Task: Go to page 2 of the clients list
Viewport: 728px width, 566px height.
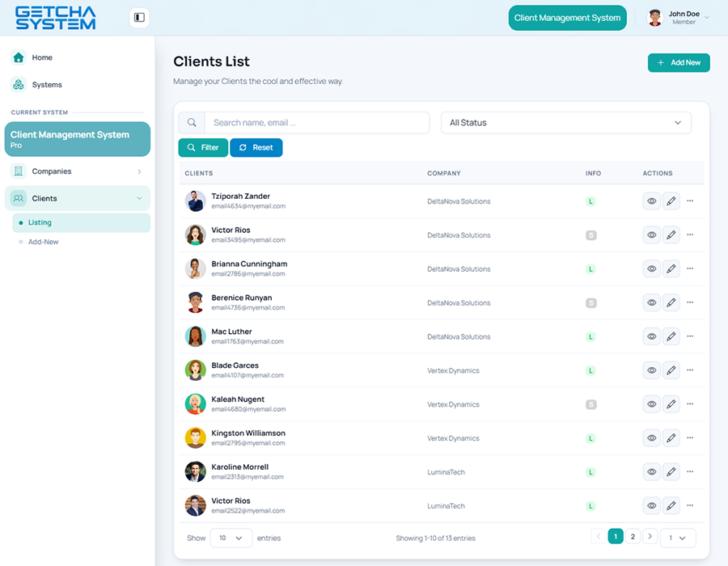Action: [x=633, y=536]
